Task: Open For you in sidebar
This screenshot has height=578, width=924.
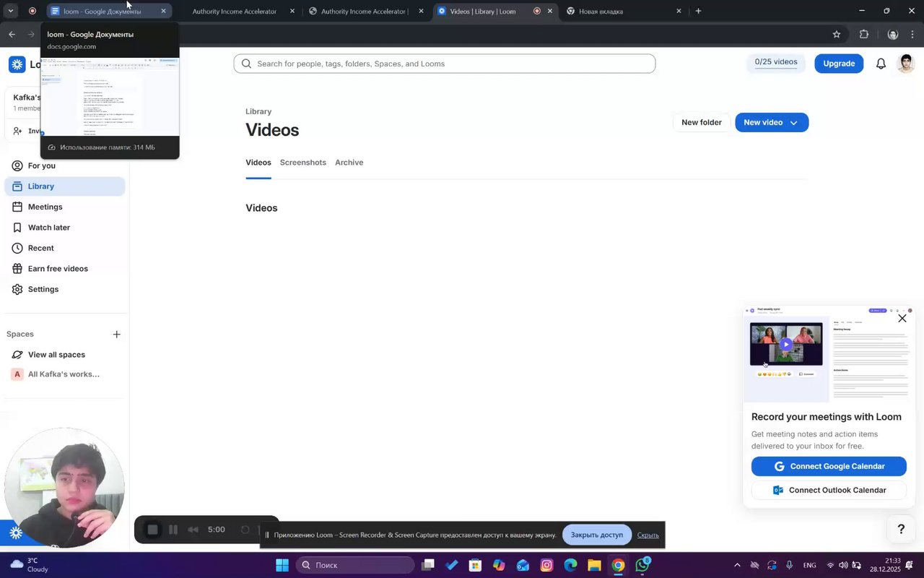Action: pos(65,165)
